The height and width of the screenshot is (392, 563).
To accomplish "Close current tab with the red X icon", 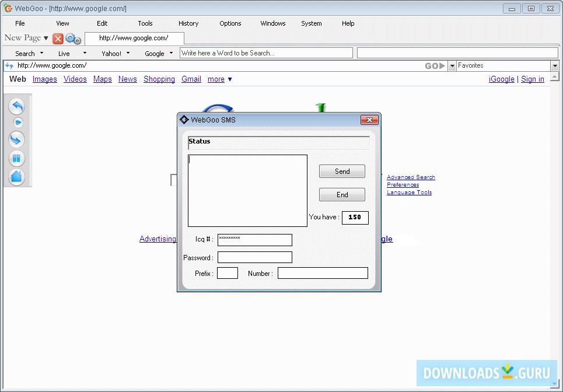I will [x=58, y=38].
